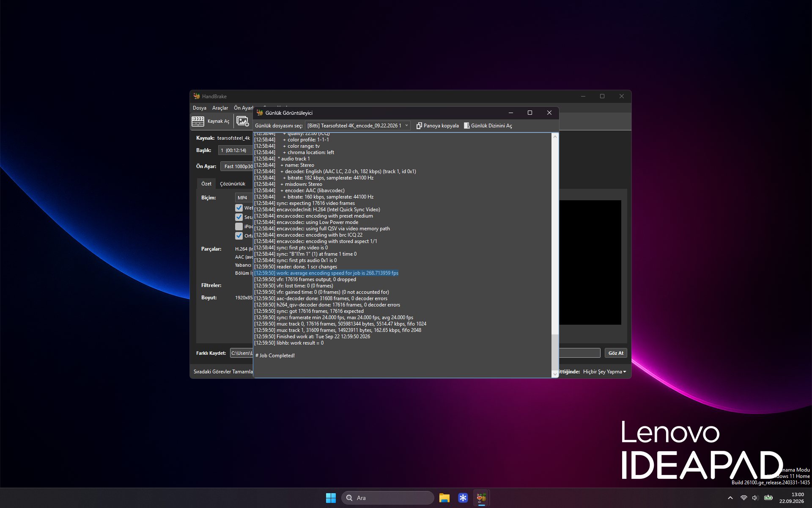Click the log scrollbar up arrow
The height and width of the screenshot is (508, 812).
[x=555, y=136]
